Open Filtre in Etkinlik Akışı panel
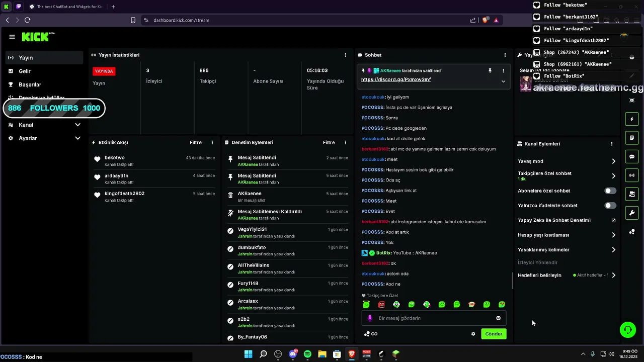This screenshot has height=362, width=644. click(x=196, y=143)
